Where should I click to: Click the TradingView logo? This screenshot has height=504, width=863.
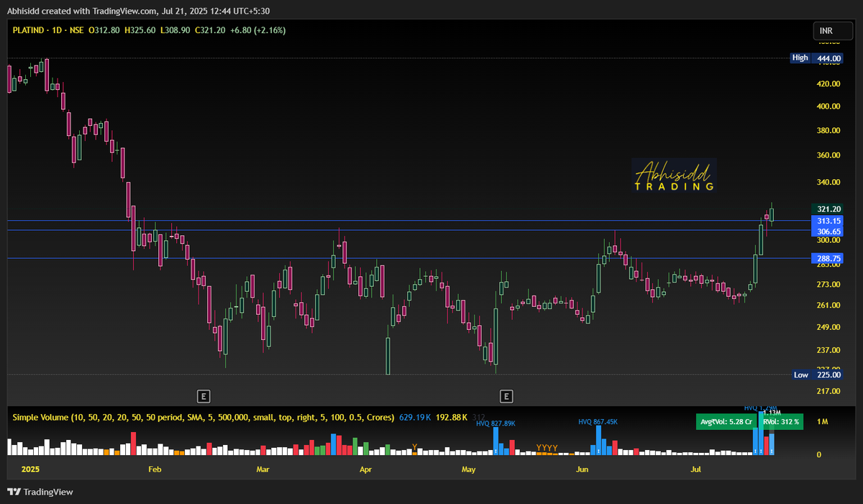[40, 492]
